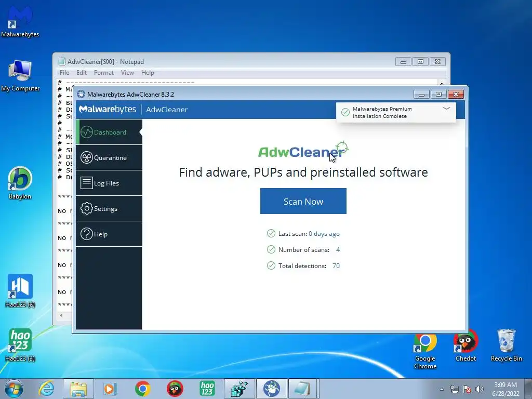Open Windows Explorer from taskbar
This screenshot has height=399, width=532.
tap(78, 389)
